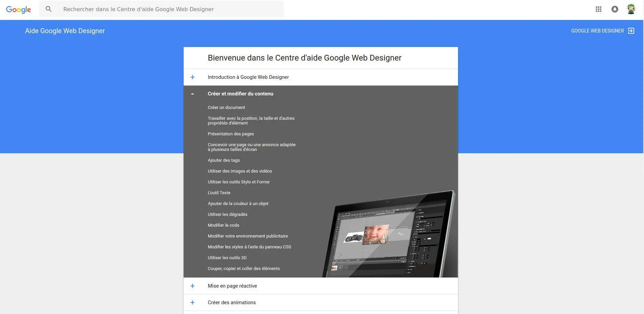
Task: Open Concevoir une page ou une annonce adaptée
Action: [252, 147]
